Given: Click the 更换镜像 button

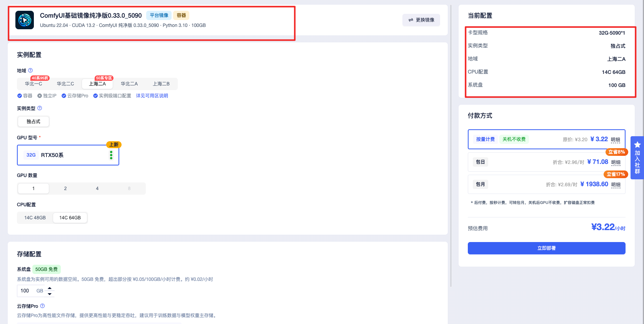Looking at the screenshot, I should click(x=421, y=20).
